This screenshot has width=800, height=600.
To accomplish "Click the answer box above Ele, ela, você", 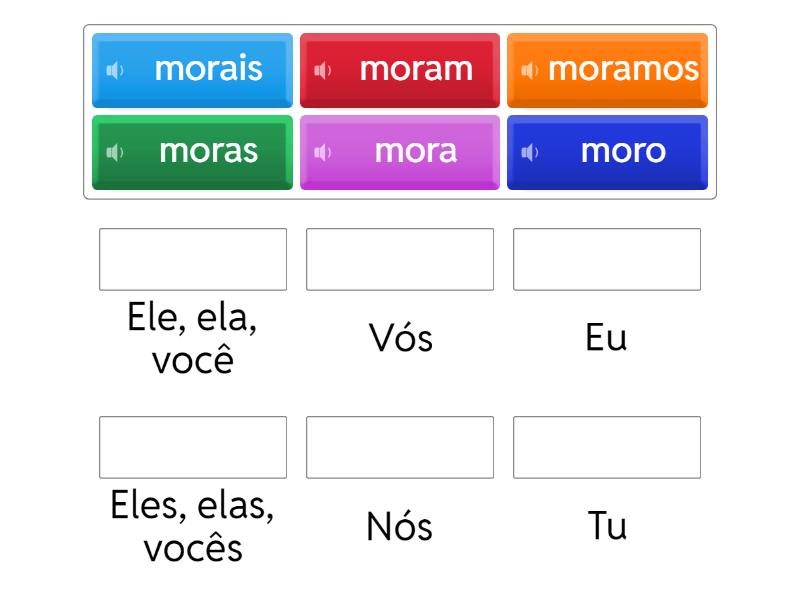I will (193, 259).
